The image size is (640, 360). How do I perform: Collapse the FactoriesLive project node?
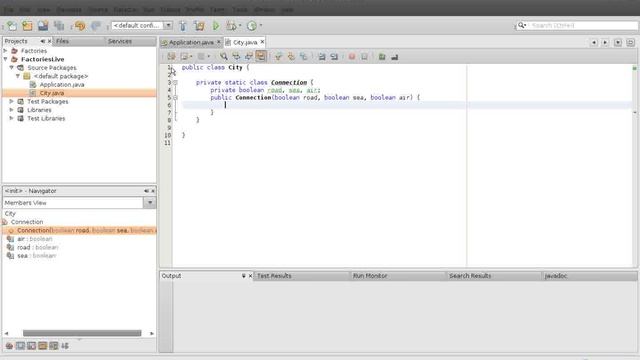(x=6, y=59)
